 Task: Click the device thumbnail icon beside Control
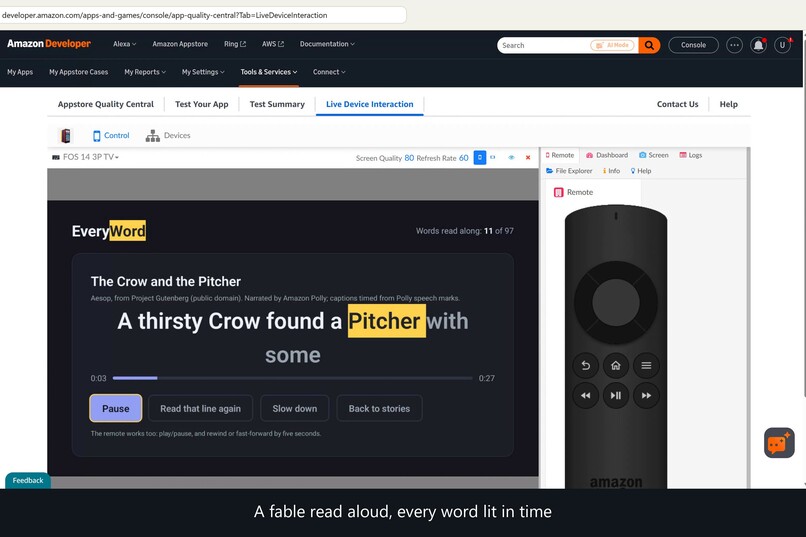(x=65, y=136)
